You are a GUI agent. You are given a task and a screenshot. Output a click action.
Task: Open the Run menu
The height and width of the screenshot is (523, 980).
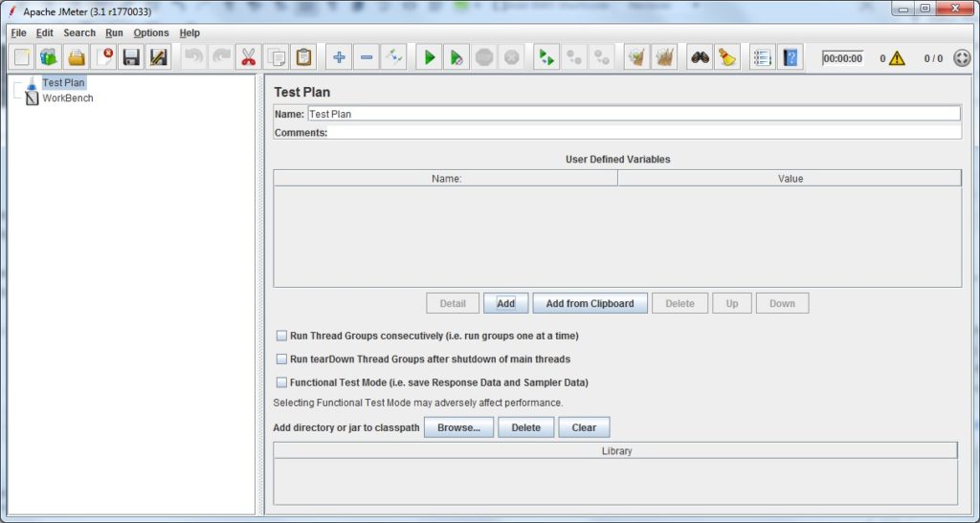point(115,33)
